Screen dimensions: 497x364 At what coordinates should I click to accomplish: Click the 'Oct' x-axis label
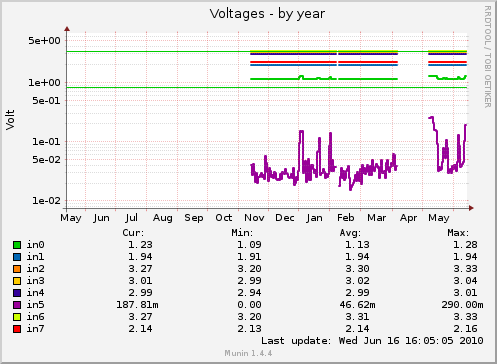coord(224,218)
